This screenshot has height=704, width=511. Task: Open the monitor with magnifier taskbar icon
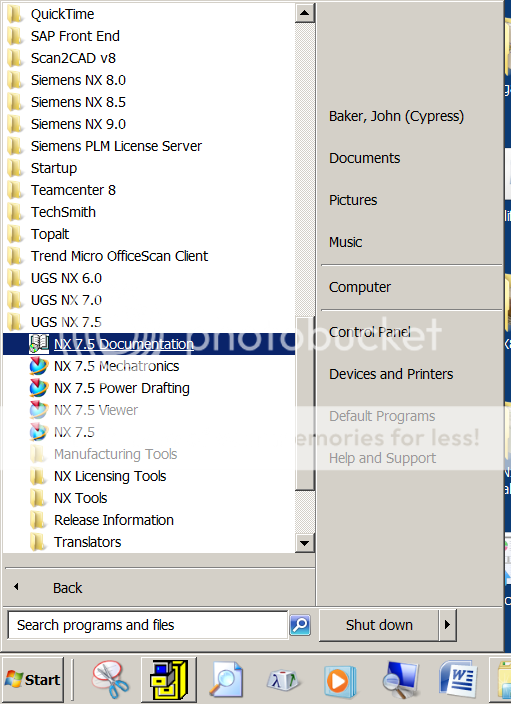click(400, 680)
